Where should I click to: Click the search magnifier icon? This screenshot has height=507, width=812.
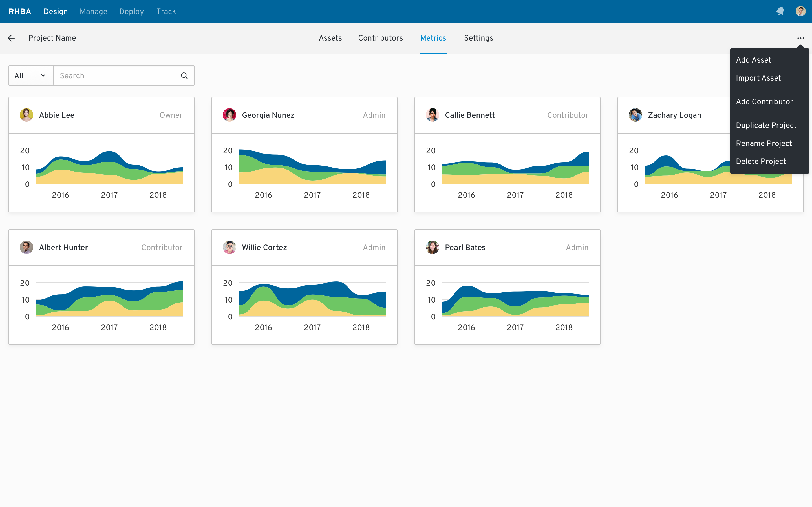(x=184, y=75)
